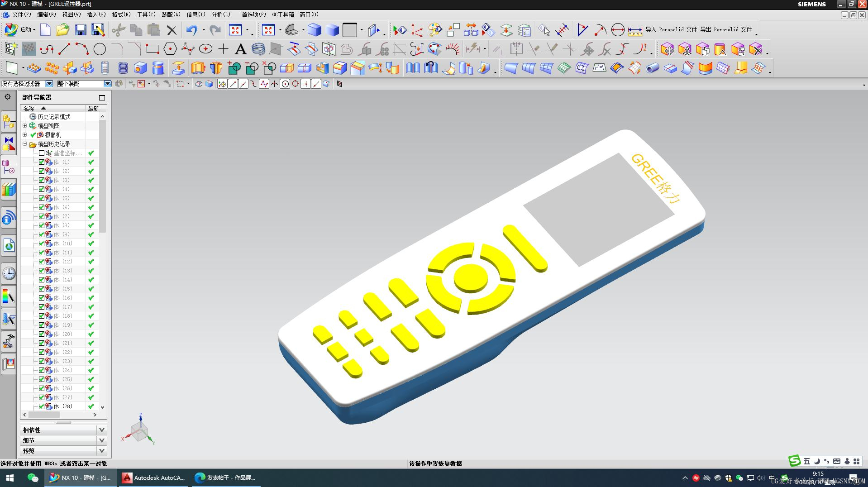This screenshot has width=868, height=487.
Task: Select the sketch Line tool
Action: 64,49
